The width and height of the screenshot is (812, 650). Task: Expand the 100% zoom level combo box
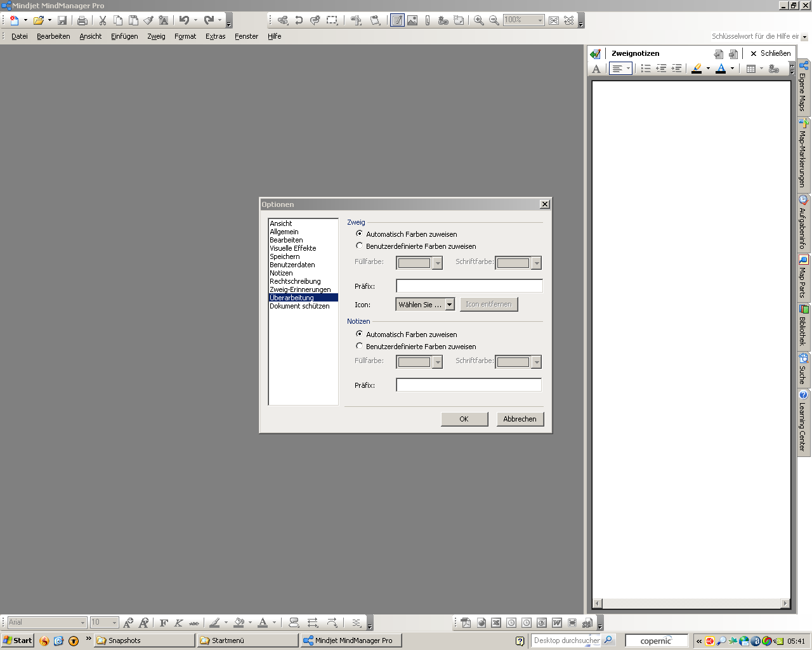[540, 20]
